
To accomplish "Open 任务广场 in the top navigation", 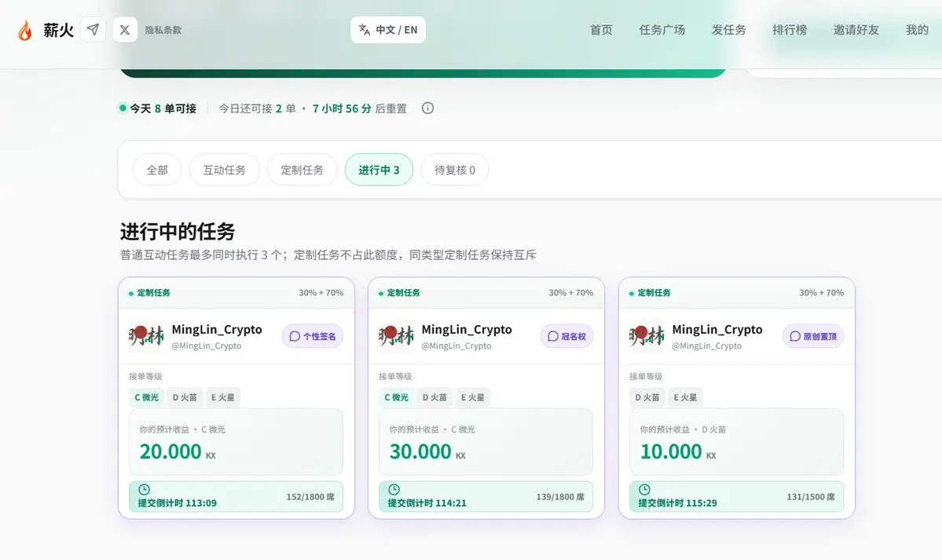I will 662,29.
